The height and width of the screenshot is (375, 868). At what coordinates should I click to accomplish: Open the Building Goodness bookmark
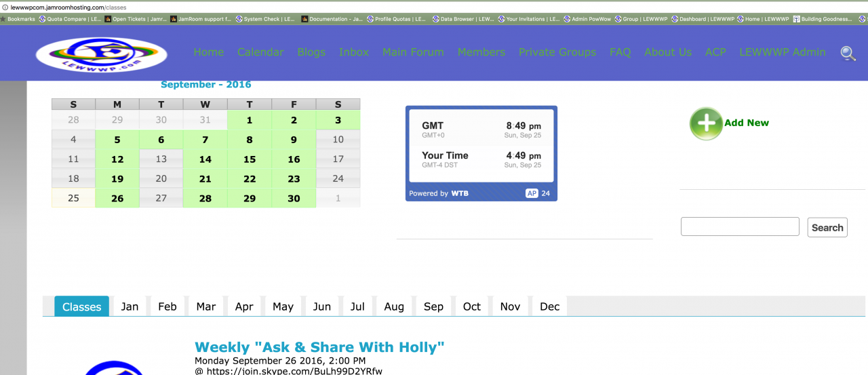[823, 19]
